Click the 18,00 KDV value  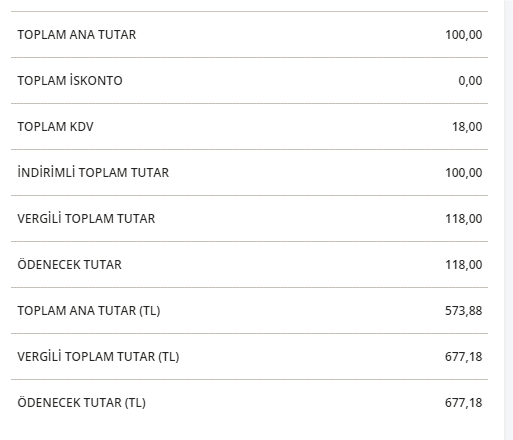[x=467, y=127]
